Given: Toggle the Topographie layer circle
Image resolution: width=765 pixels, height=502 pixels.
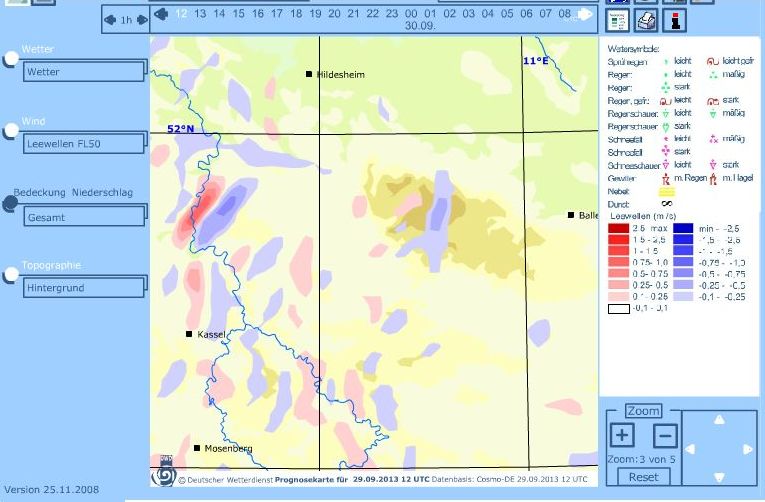Looking at the screenshot, I should 10,274.
